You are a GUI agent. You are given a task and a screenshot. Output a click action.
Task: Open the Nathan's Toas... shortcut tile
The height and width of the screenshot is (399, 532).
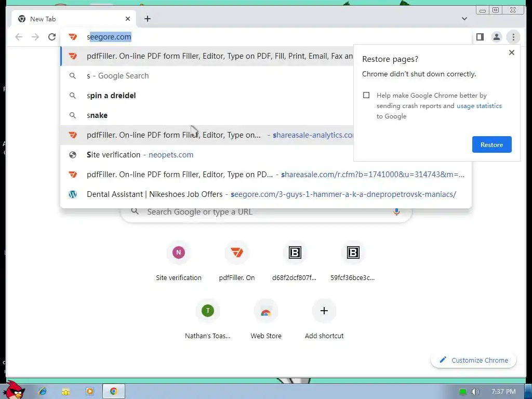point(208,320)
